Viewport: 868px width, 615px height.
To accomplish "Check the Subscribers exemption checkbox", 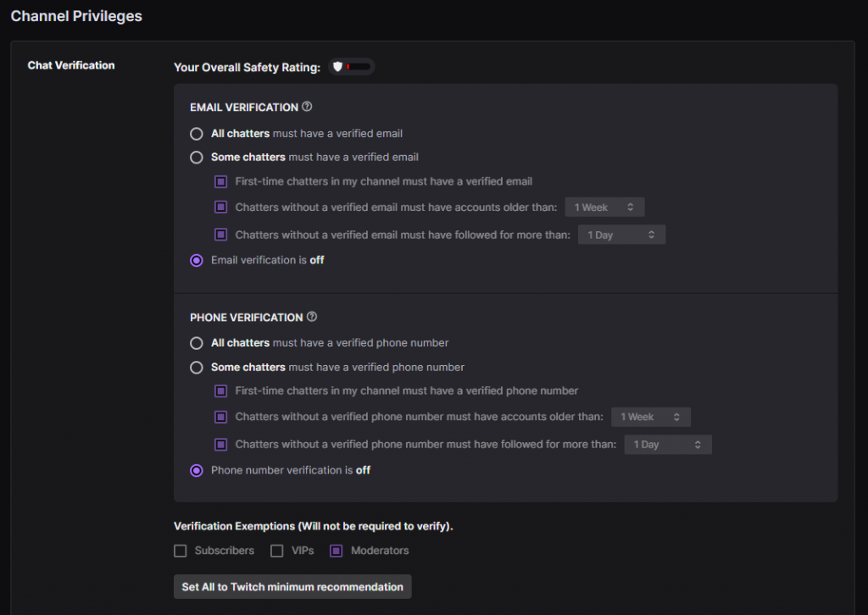I will 181,551.
